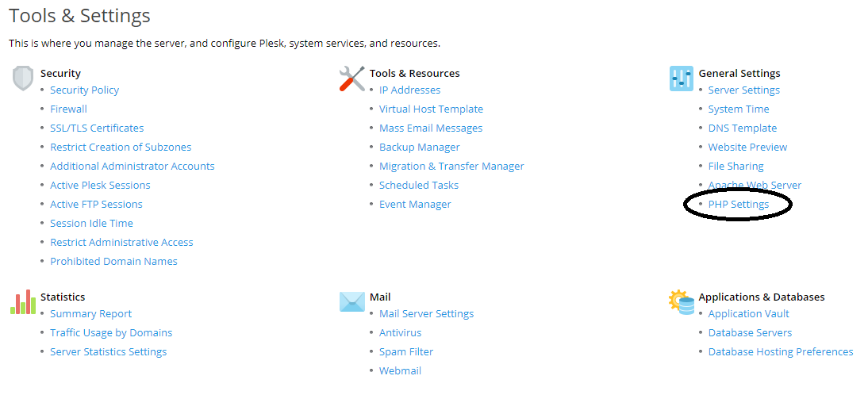Open Event Manager

415,204
